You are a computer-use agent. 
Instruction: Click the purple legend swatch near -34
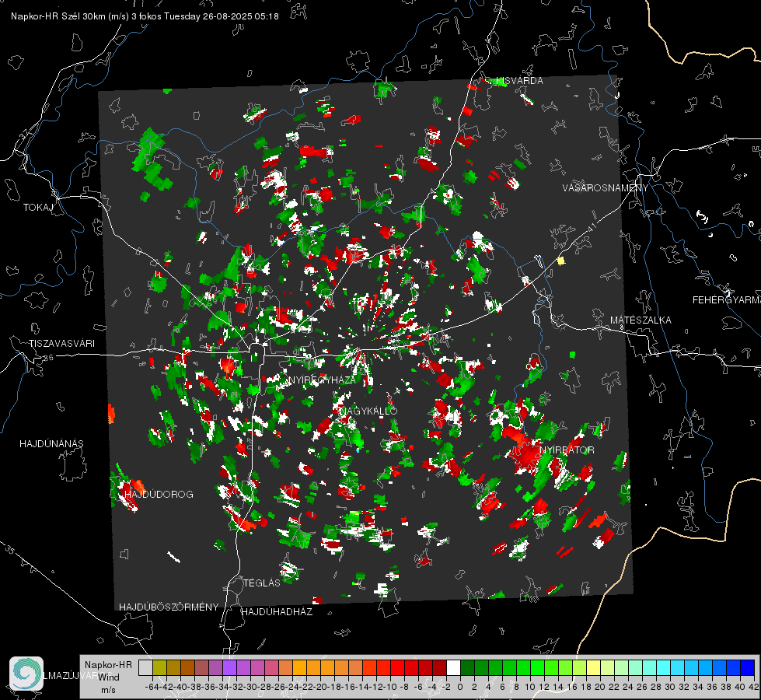(x=229, y=667)
